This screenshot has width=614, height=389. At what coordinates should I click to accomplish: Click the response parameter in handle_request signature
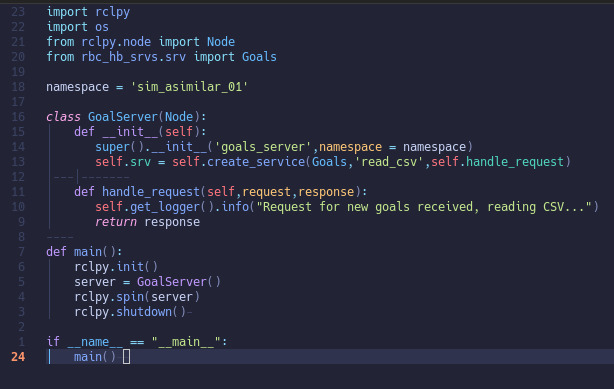point(326,192)
